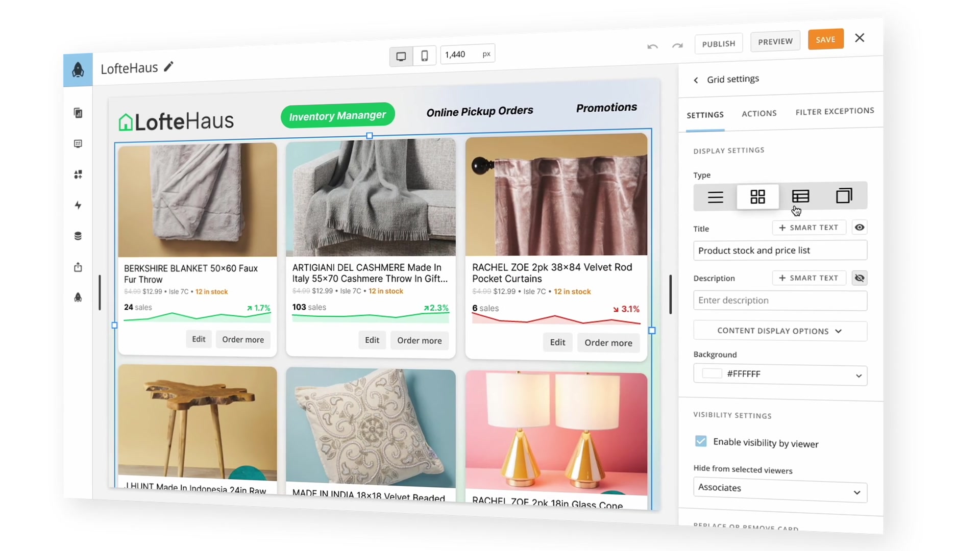The width and height of the screenshot is (980, 551).
Task: Click the rocket logo icon at top of sidebar
Action: (78, 69)
